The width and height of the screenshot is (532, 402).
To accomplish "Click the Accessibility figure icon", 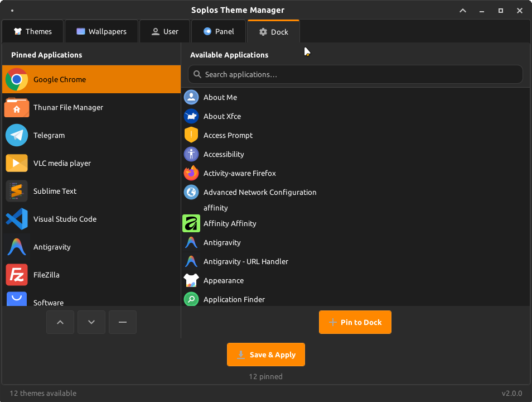I will (191, 154).
